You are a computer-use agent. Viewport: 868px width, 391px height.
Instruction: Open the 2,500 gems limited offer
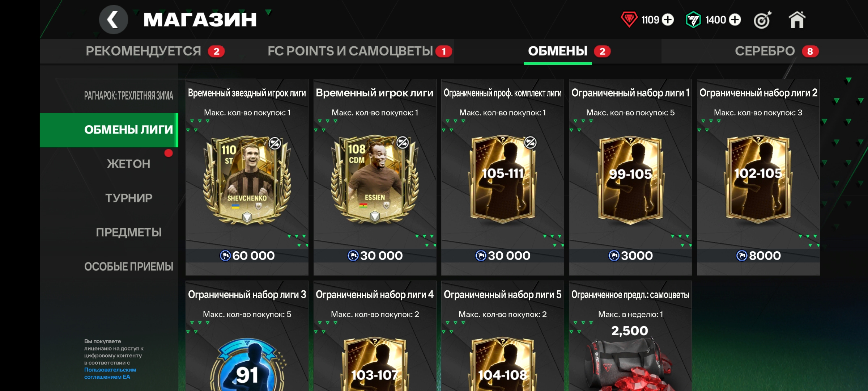coord(630,336)
